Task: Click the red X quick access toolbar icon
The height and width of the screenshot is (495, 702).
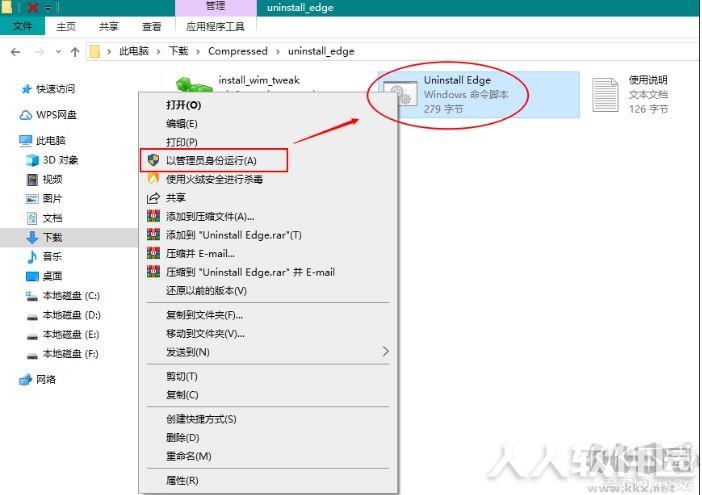Action: (33, 7)
